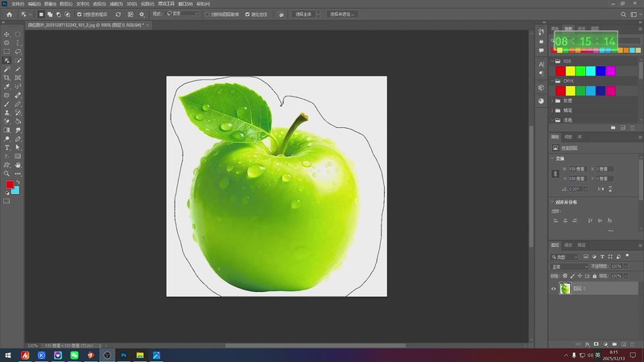The width and height of the screenshot is (644, 362).
Task: Expand the Grayscale swatch folder
Action: tap(552, 101)
